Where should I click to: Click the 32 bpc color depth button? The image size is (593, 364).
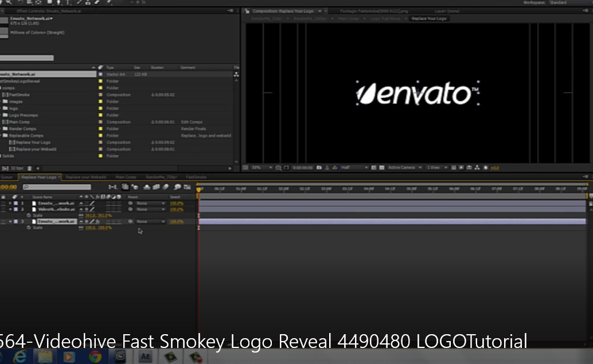[x=17, y=168]
